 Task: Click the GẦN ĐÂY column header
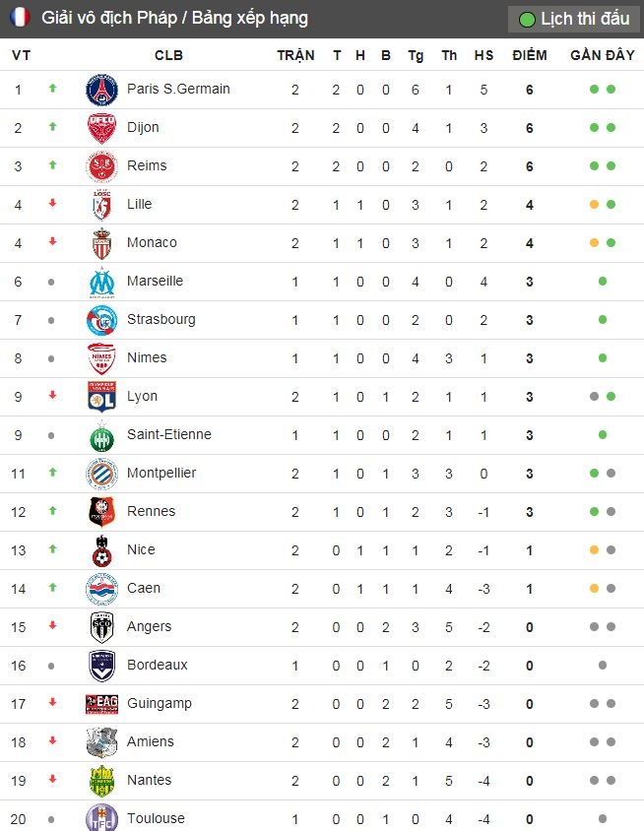(x=602, y=55)
